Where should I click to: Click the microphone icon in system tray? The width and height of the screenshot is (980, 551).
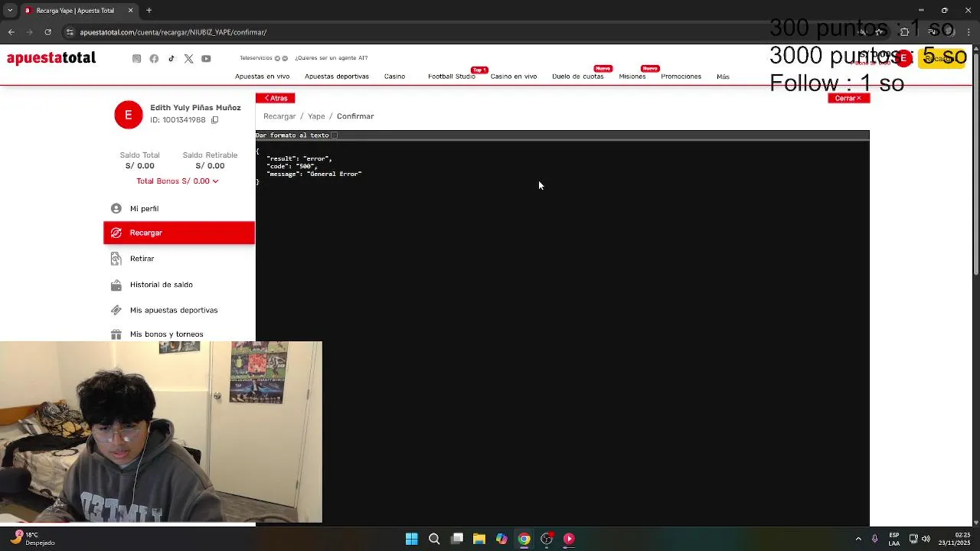pos(874,539)
